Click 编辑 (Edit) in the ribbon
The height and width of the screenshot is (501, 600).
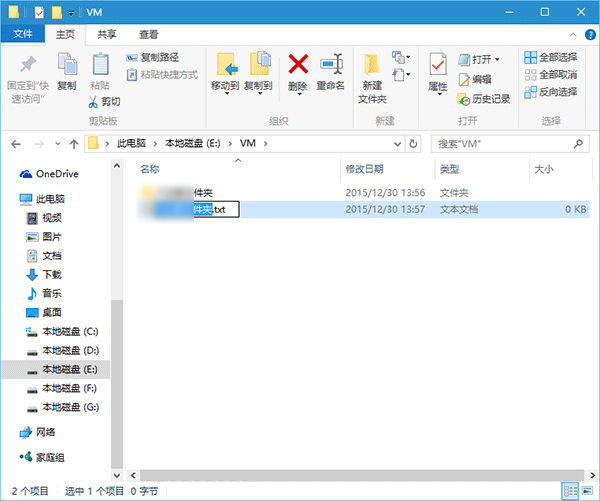(475, 79)
